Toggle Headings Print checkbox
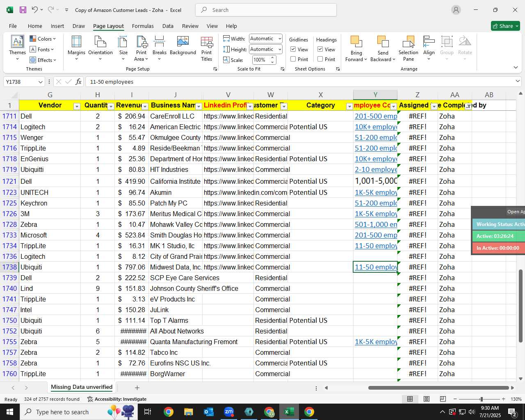Image resolution: width=525 pixels, height=420 pixels. point(320,59)
